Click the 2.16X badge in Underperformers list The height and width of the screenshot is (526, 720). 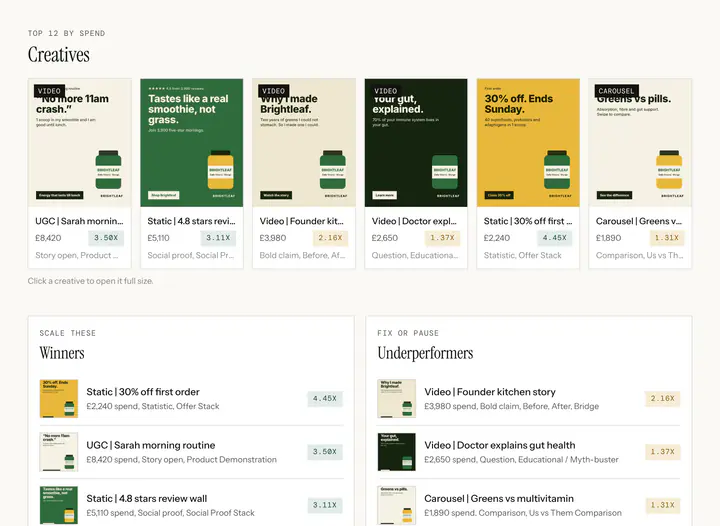[x=663, y=398]
